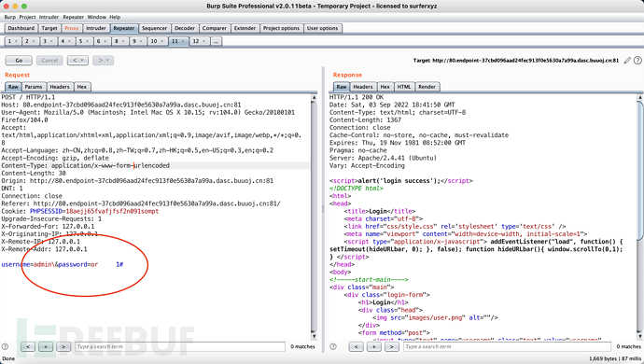The width and height of the screenshot is (644, 364).
Task: Show response HTML view
Action: 404,87
